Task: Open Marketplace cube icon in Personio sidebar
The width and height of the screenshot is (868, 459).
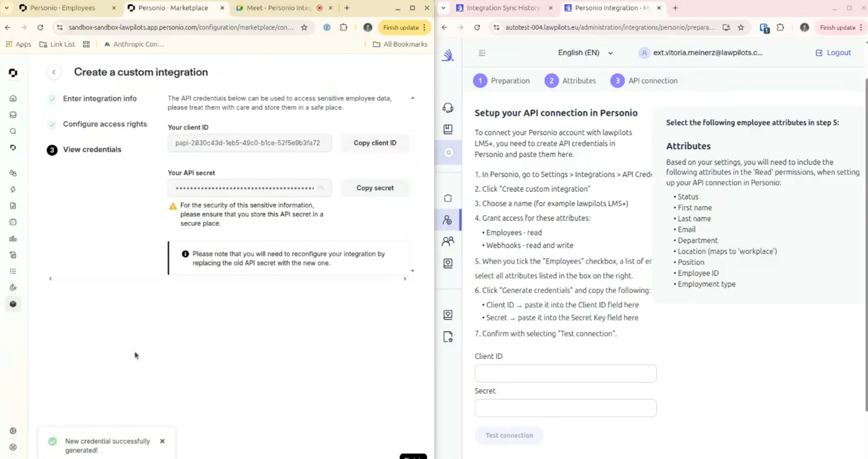Action: 13,304
